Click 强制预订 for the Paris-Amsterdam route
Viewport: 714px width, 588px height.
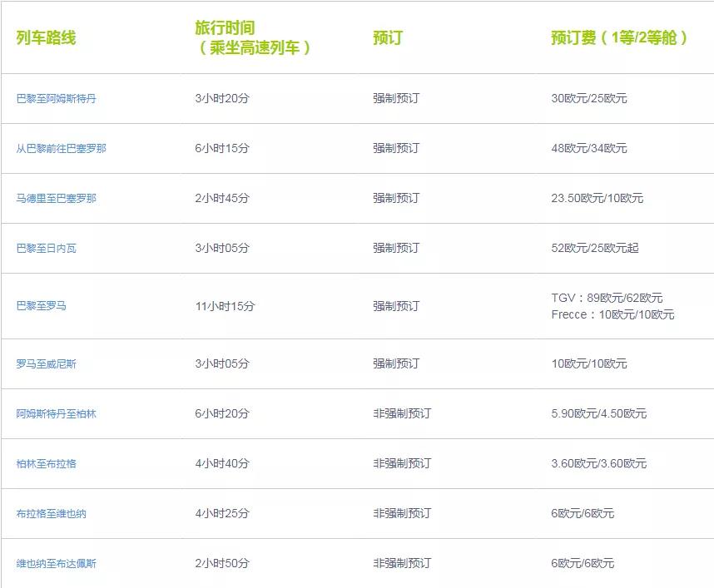[396, 98]
